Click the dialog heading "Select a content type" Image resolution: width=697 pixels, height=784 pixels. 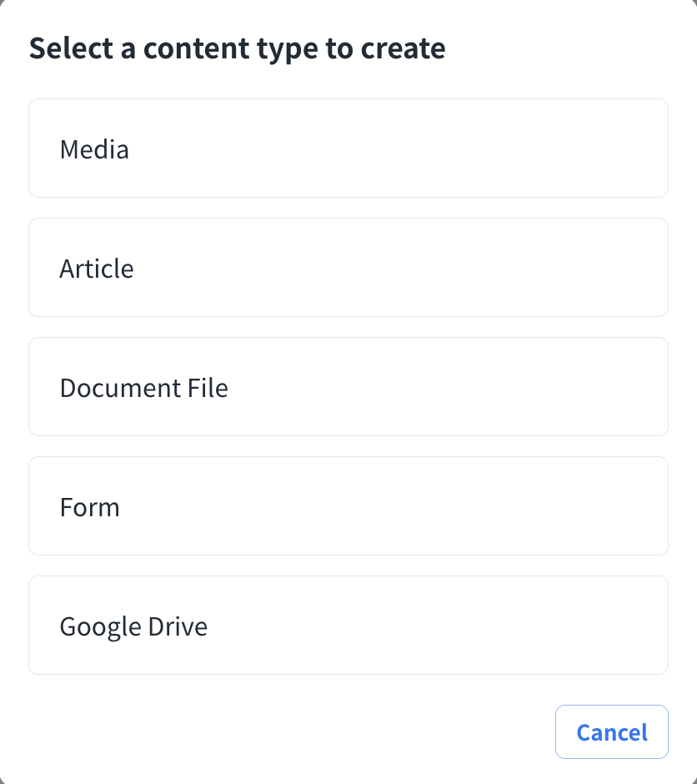237,48
